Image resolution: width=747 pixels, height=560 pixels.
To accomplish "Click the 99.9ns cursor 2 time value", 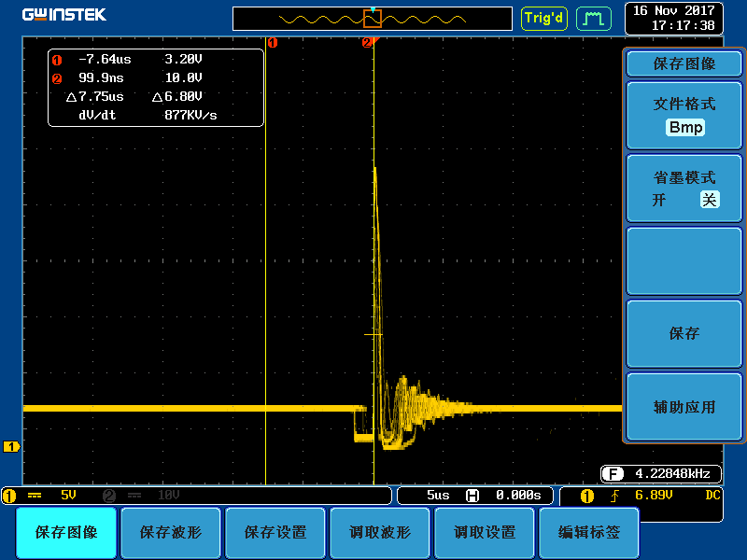I will coord(101,77).
